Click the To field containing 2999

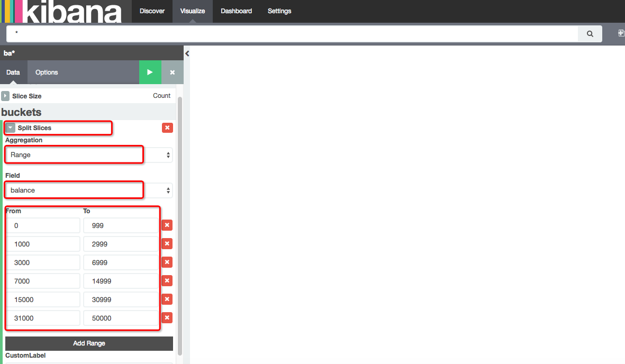point(121,244)
